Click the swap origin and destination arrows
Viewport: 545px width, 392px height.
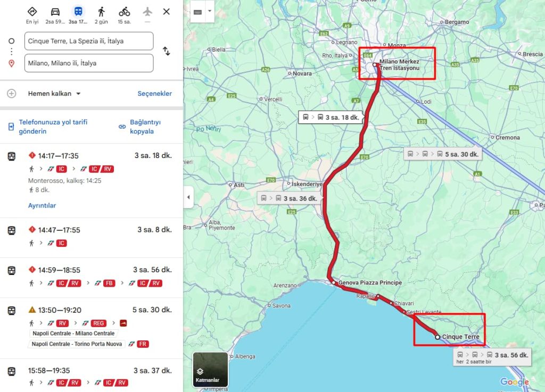tap(166, 52)
